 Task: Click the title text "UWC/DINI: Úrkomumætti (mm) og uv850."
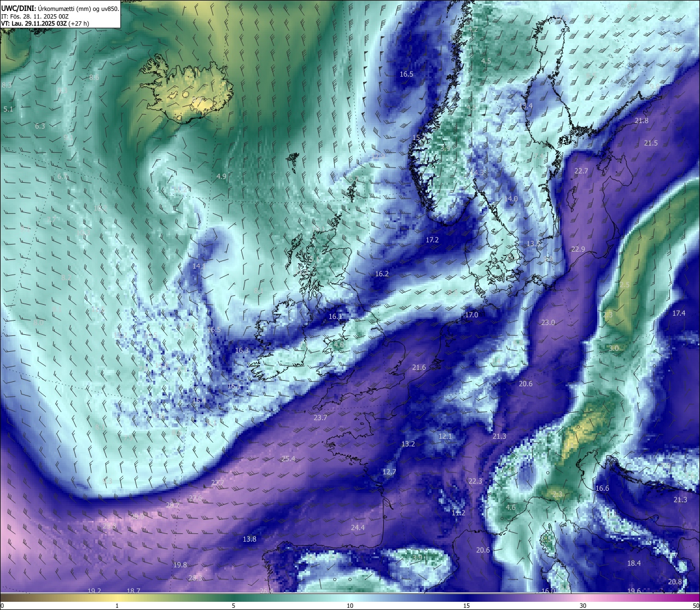60,9
